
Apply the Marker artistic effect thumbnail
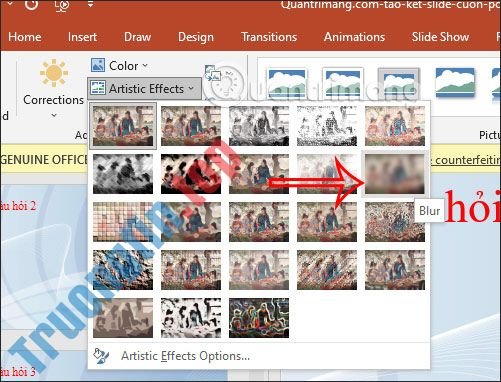pyautogui.click(x=191, y=126)
